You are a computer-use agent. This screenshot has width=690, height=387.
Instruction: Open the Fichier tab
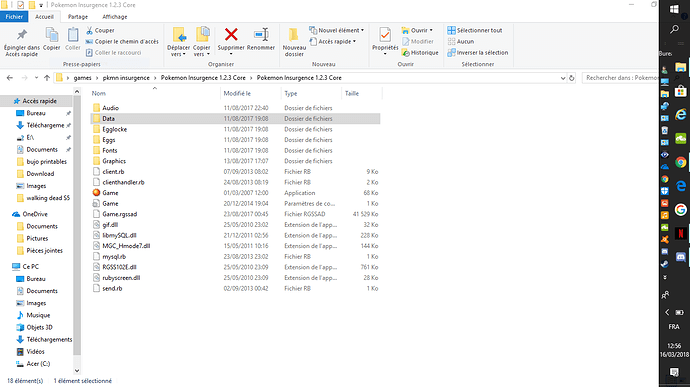click(14, 17)
